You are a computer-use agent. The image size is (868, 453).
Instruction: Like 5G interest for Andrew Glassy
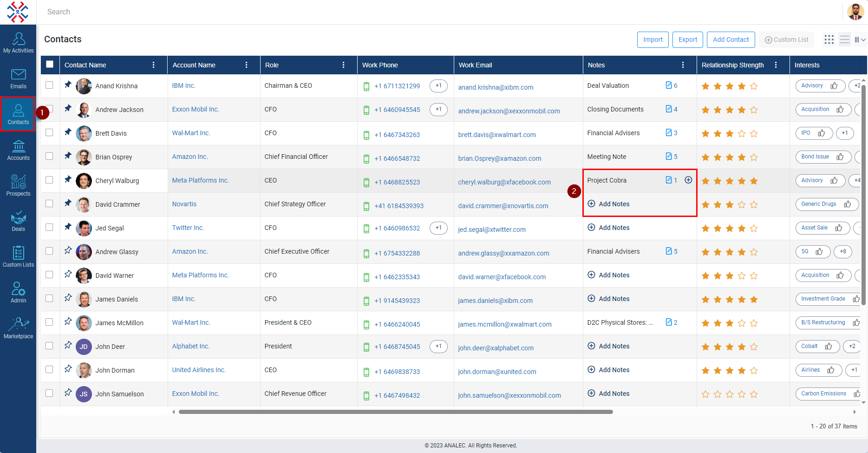coord(819,251)
